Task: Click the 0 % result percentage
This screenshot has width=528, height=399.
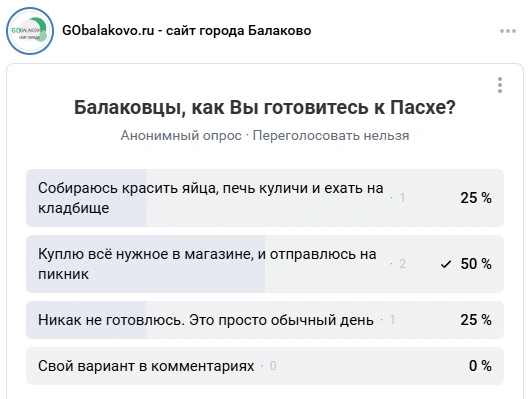Action: click(480, 366)
